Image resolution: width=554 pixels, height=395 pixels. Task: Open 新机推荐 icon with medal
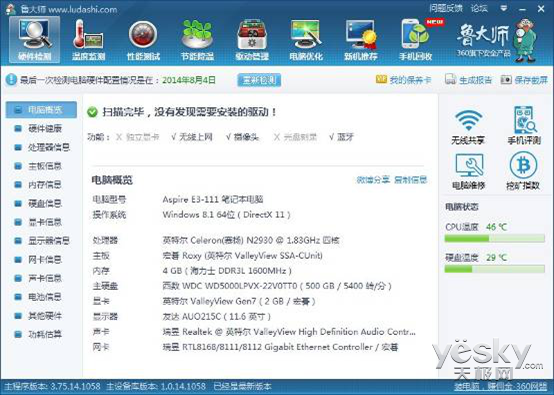click(x=360, y=34)
